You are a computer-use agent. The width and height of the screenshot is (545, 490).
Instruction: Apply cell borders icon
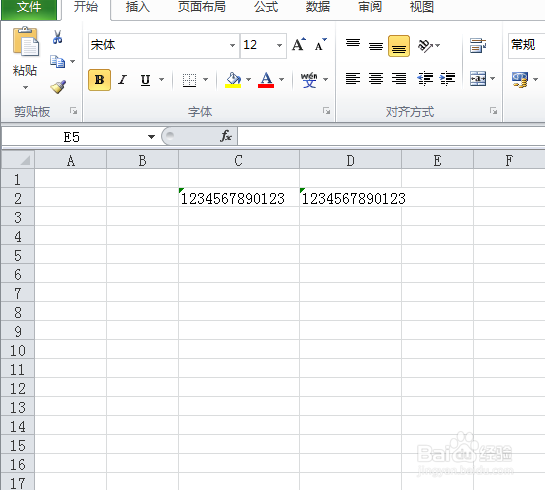click(x=189, y=80)
